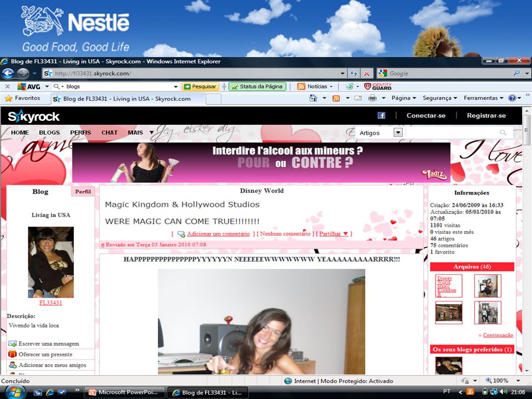This screenshot has width=532, height=399.
Task: Open the zoom level 100% dropdown
Action: click(x=518, y=381)
